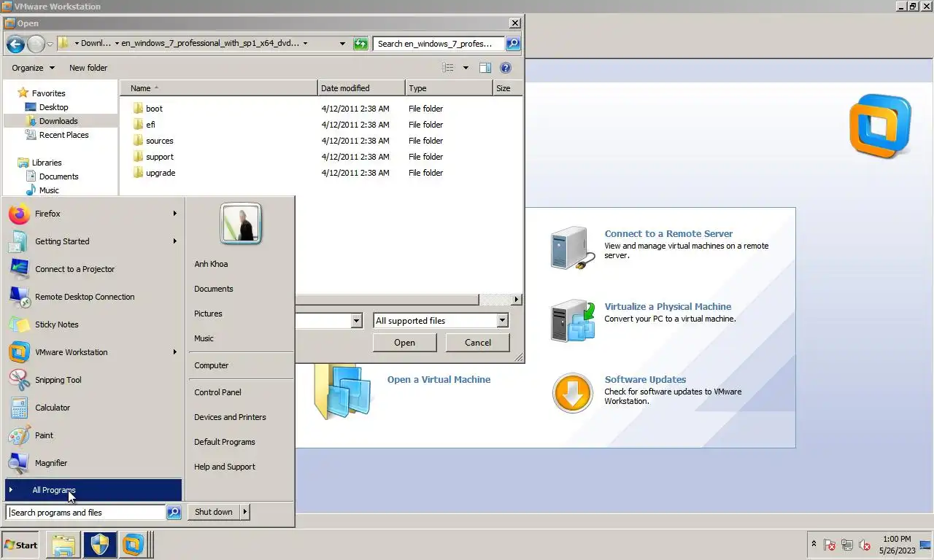This screenshot has height=560, width=934.
Task: Click the taskbar clock showing 1:00 PM
Action: pos(897,545)
